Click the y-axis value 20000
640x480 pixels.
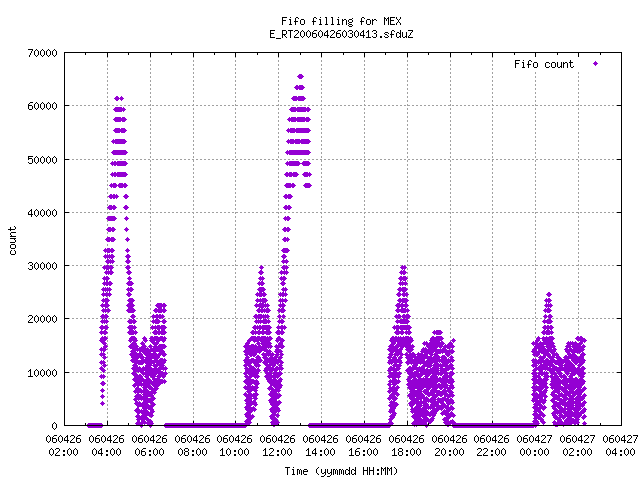tap(42, 319)
